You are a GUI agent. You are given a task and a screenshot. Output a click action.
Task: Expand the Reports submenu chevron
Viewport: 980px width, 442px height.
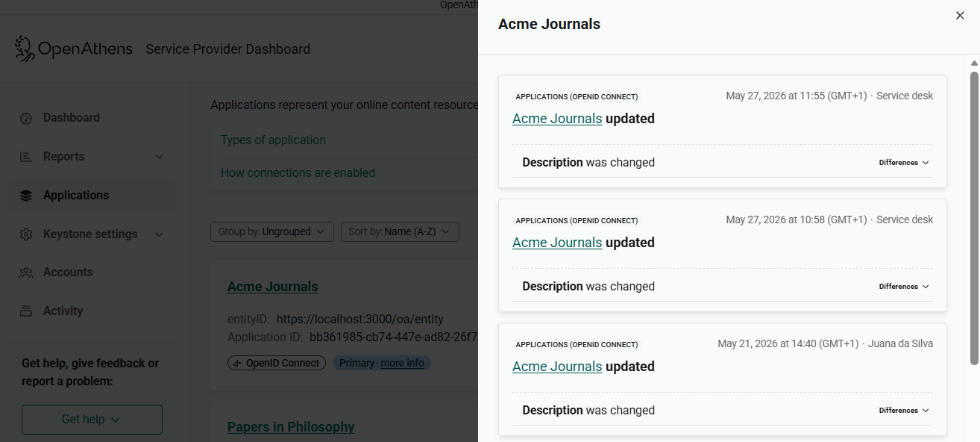click(x=159, y=157)
